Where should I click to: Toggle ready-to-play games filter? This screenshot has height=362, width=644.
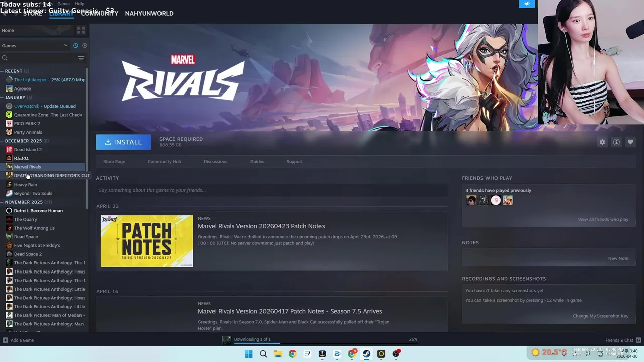(x=84, y=45)
